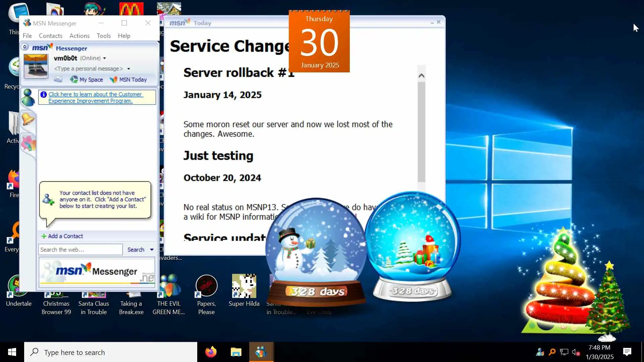Screen dimensions: 644x362
Task: Click the email inbox envelope icon
Action: click(x=58, y=79)
